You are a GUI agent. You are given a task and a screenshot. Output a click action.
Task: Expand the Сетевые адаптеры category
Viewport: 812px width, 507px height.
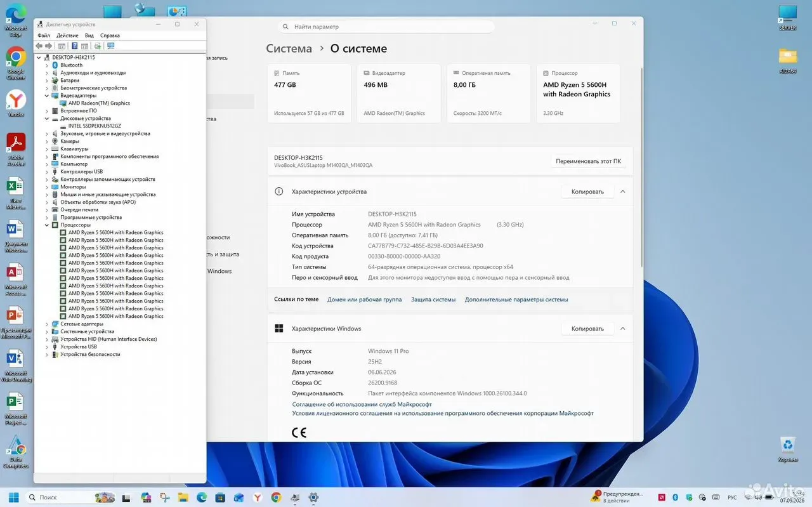click(46, 324)
